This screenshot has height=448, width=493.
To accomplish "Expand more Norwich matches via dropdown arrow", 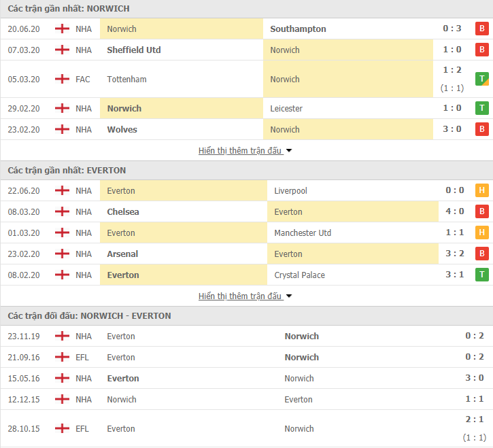I will tap(289, 150).
